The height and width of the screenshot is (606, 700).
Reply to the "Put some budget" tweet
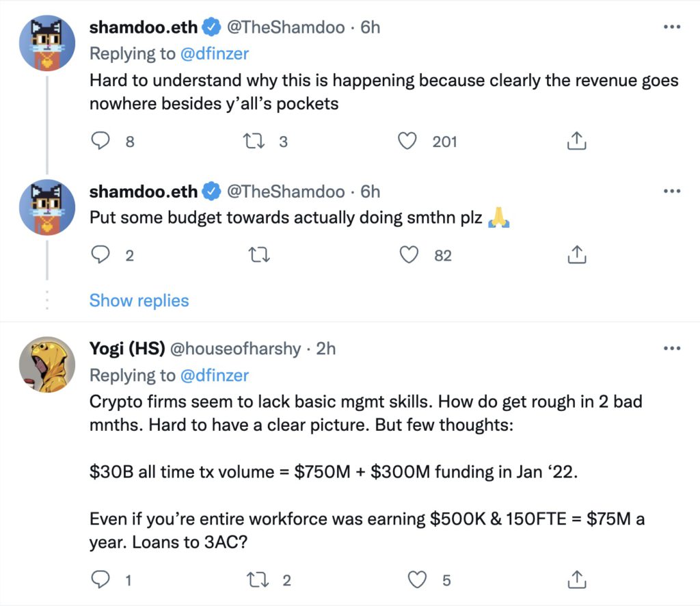point(100,255)
